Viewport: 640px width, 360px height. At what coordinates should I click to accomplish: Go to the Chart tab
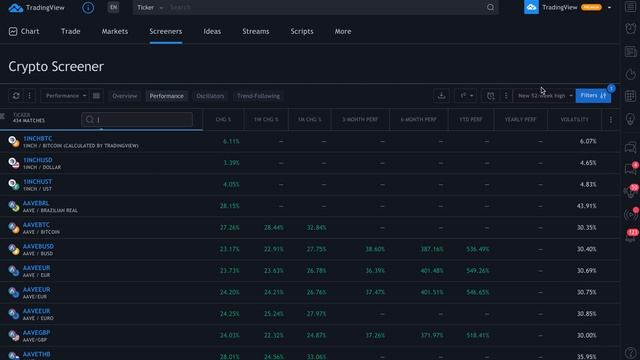tap(24, 31)
